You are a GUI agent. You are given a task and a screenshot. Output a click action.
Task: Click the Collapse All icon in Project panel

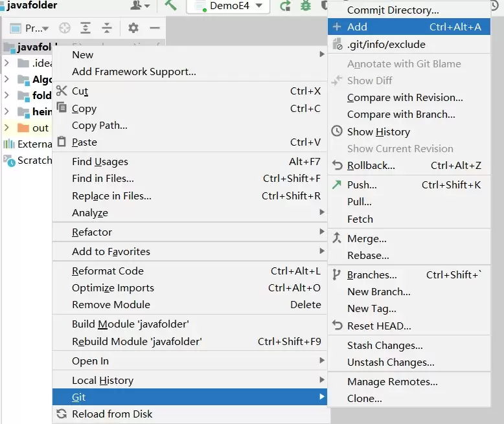click(x=107, y=28)
